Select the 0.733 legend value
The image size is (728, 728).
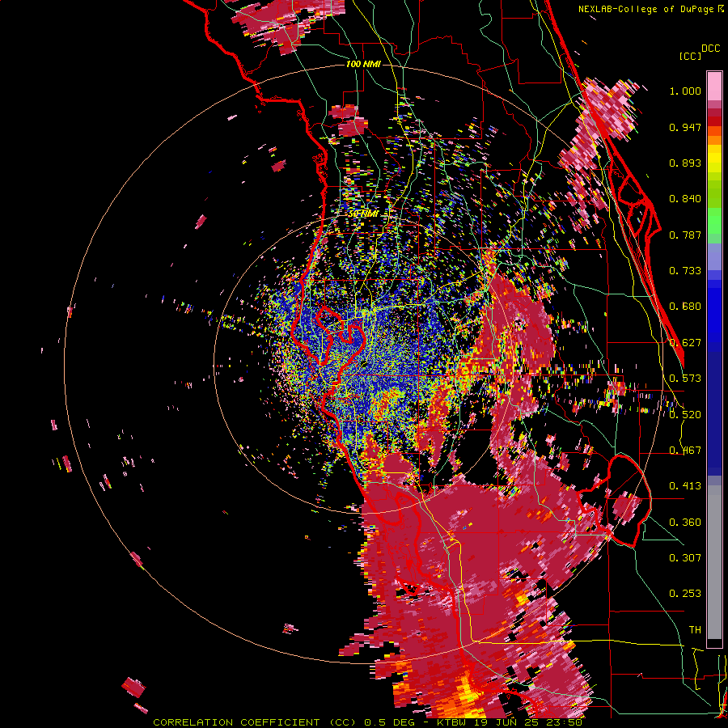(685, 271)
